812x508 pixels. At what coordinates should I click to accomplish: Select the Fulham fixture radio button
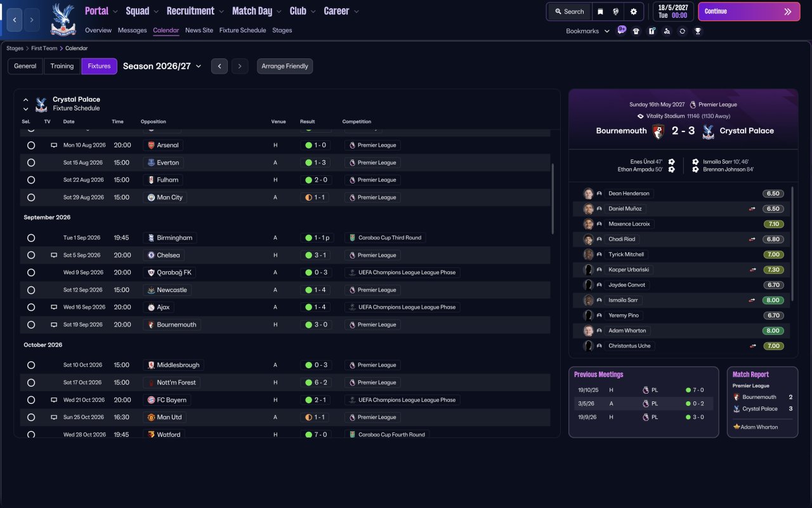(x=30, y=180)
